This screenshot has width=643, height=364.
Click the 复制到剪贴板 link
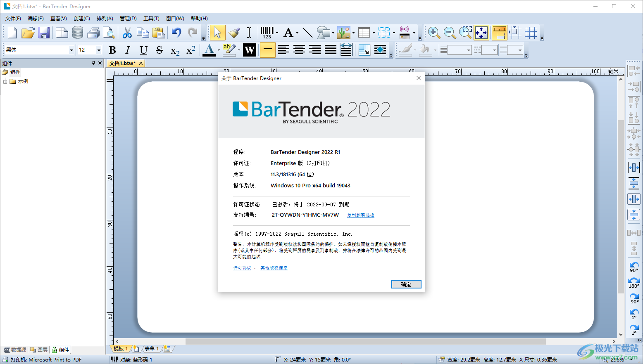pyautogui.click(x=360, y=215)
